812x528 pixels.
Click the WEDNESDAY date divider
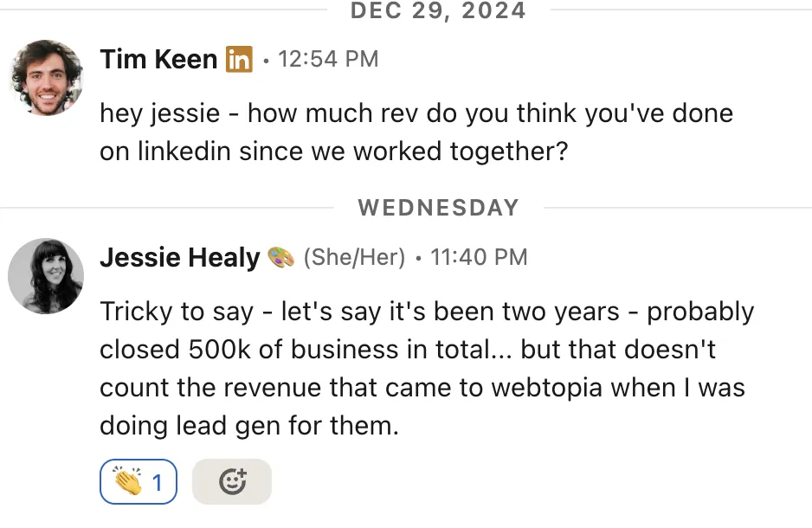pos(438,208)
